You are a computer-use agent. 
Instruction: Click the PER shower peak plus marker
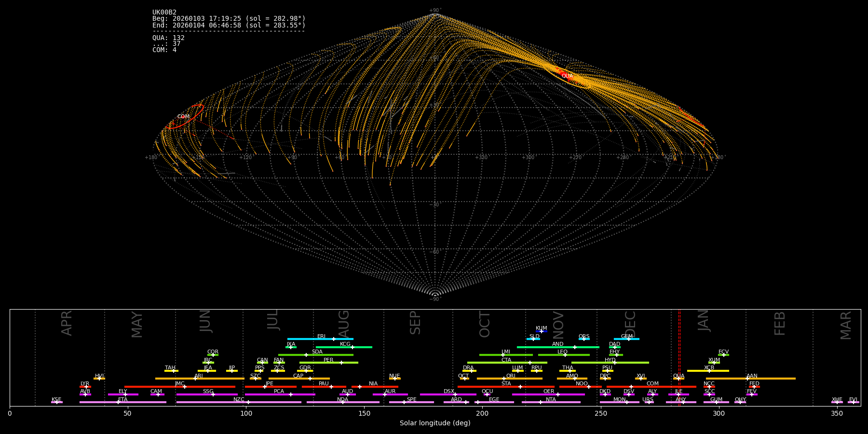(x=341, y=363)
